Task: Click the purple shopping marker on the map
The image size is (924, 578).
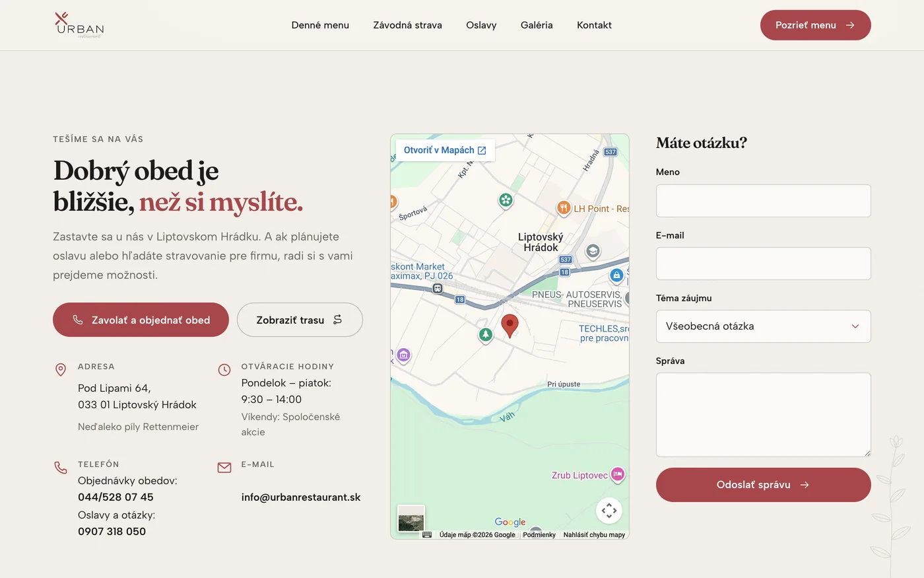Action: 403,355
